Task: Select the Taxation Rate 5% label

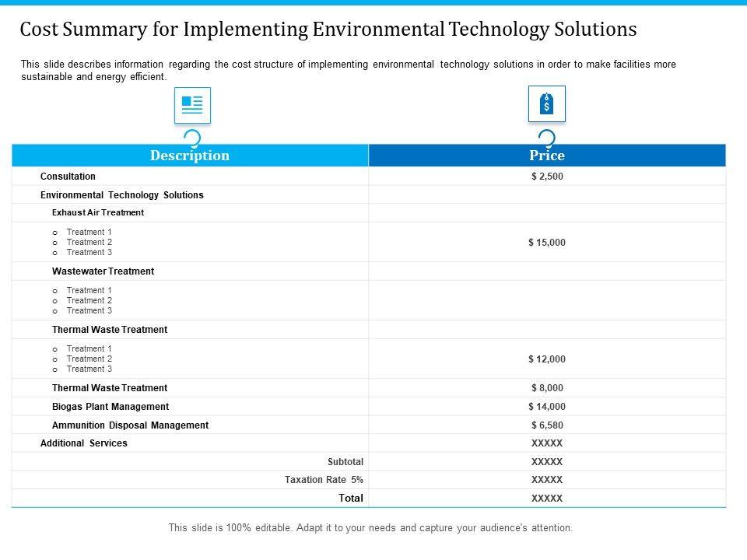Action: [x=324, y=480]
